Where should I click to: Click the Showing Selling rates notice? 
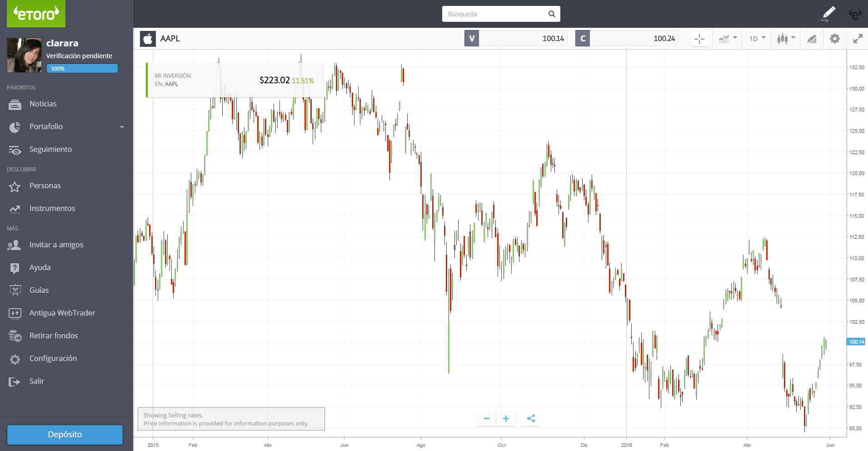pyautogui.click(x=231, y=419)
